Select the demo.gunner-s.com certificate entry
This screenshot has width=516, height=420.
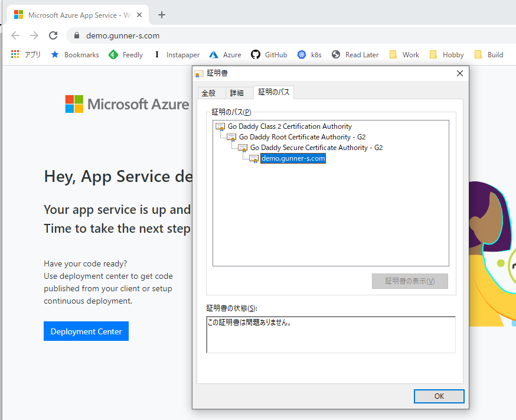(x=293, y=158)
